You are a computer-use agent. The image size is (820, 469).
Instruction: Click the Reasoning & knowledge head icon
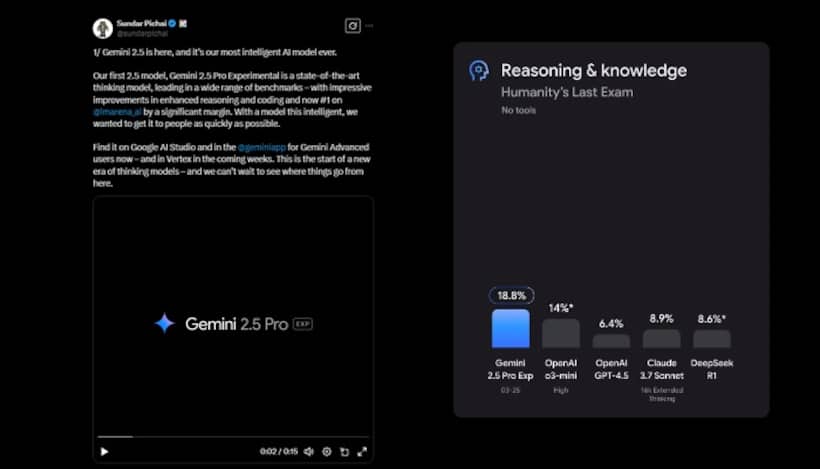[479, 71]
